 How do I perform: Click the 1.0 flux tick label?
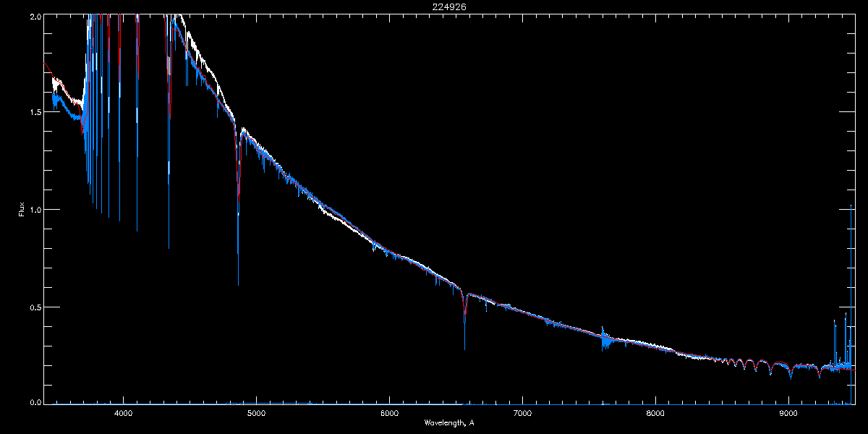click(35, 210)
